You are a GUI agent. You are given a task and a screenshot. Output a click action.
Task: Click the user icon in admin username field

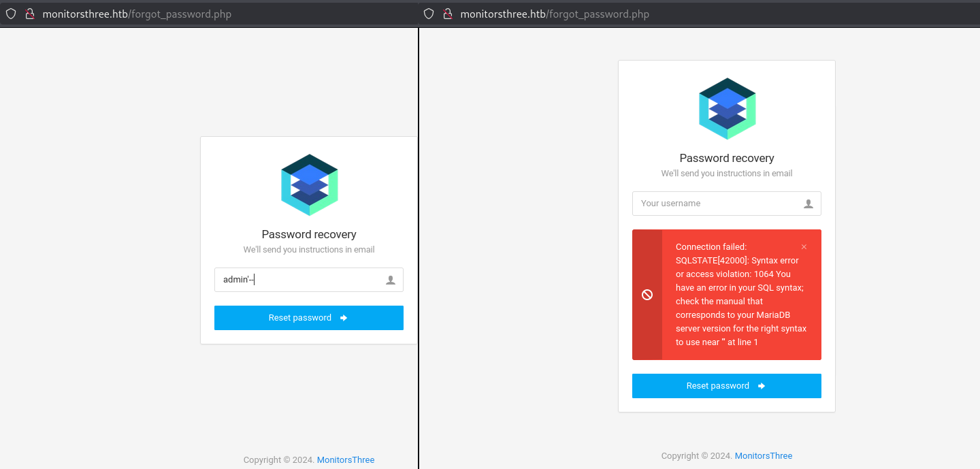391,280
